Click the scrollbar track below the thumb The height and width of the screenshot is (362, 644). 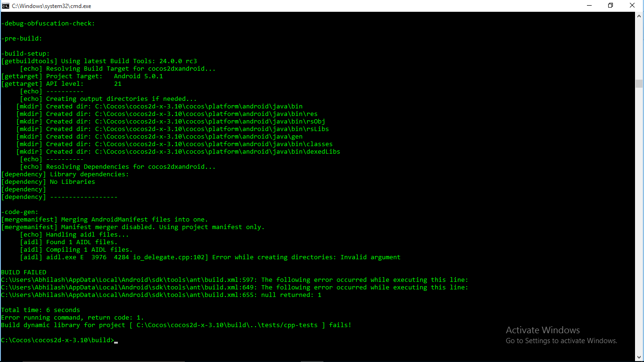click(x=639, y=212)
